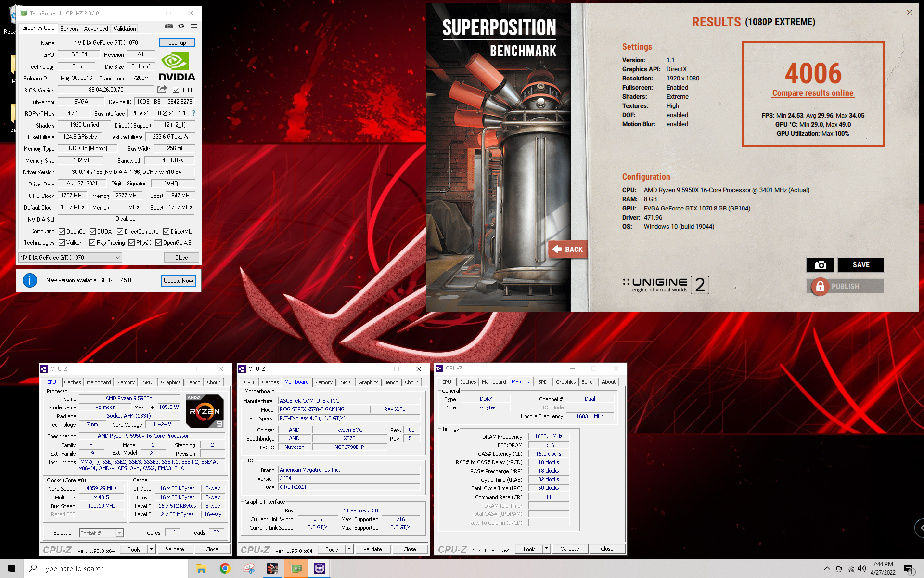This screenshot has height=578, width=924.
Task: Open Caches tab in CPU-Z CPU window
Action: (x=73, y=382)
